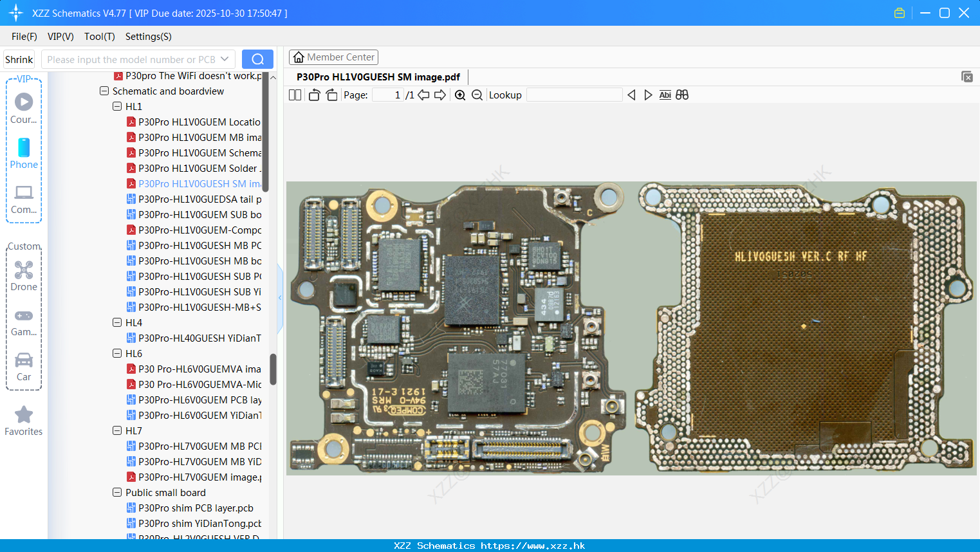The height and width of the screenshot is (552, 980).
Task: Collapse the HL4 folder
Action: click(x=117, y=323)
